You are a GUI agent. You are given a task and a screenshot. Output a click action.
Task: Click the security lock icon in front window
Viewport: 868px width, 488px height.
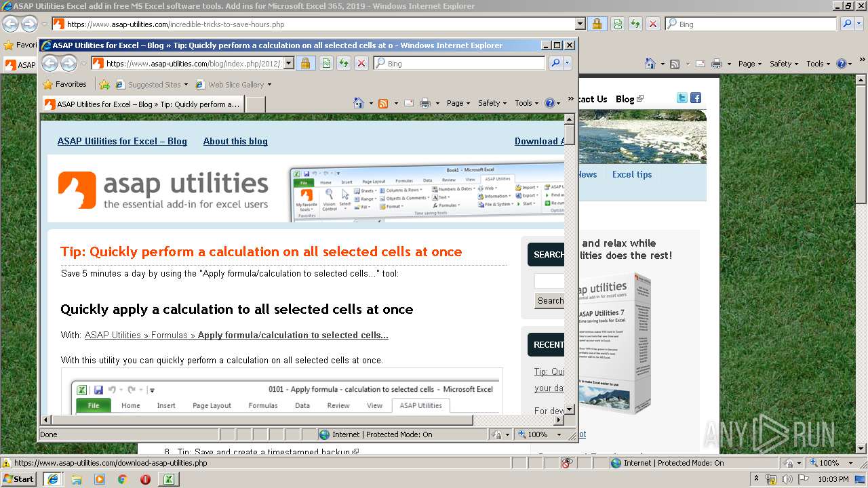(305, 63)
